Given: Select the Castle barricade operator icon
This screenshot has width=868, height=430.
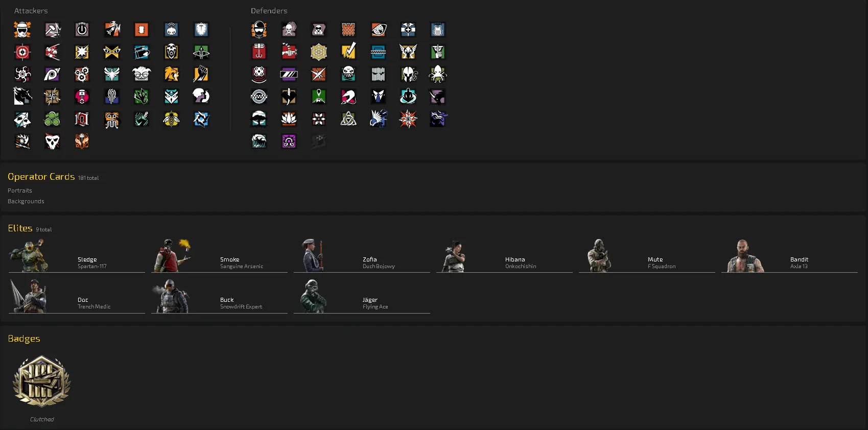Looking at the screenshot, I should point(348,30).
